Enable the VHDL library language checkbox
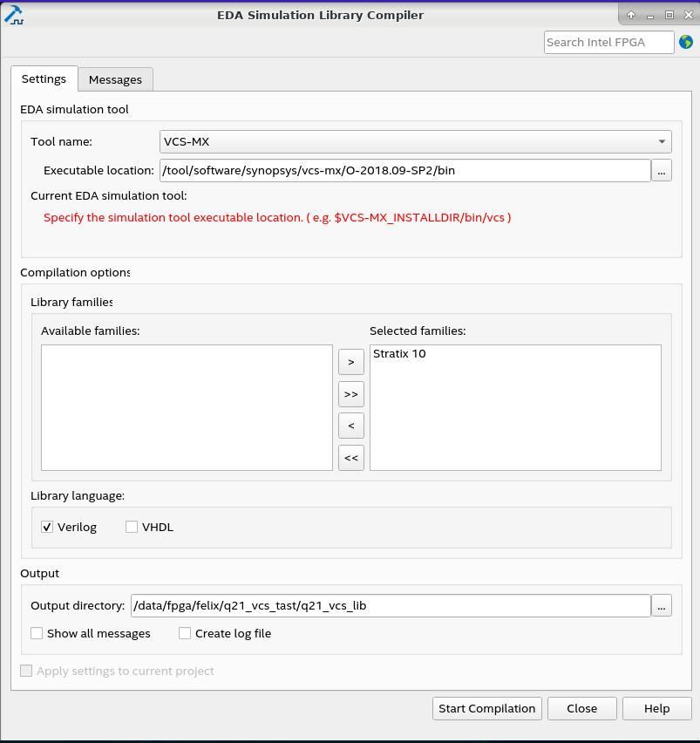 point(132,527)
